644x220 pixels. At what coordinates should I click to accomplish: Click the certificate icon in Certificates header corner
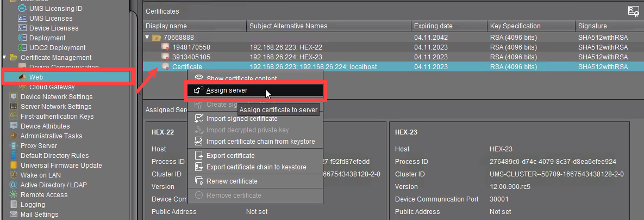click(633, 11)
